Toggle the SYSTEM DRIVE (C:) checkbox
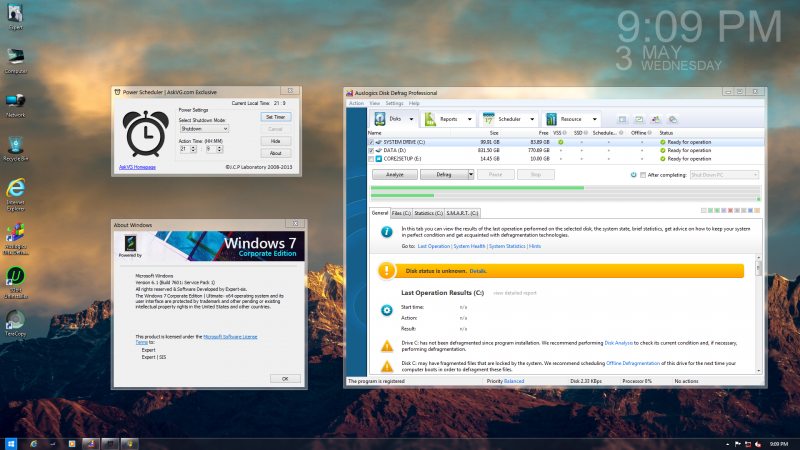The width and height of the screenshot is (800, 450). tap(371, 142)
